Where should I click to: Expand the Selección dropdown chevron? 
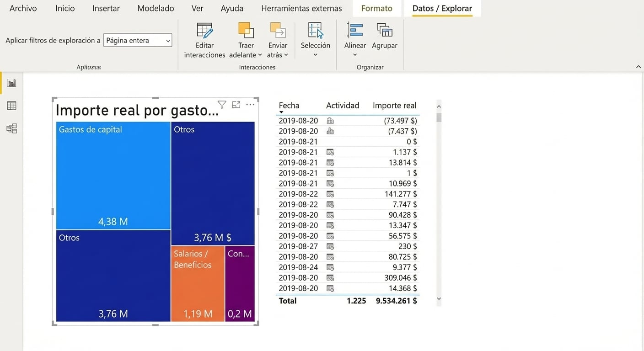(316, 55)
